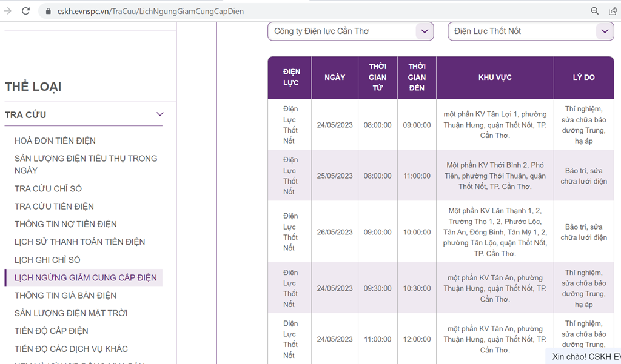Open the Công ty Điện lực Cần Thơ dropdown
The width and height of the screenshot is (621, 364).
351,31
